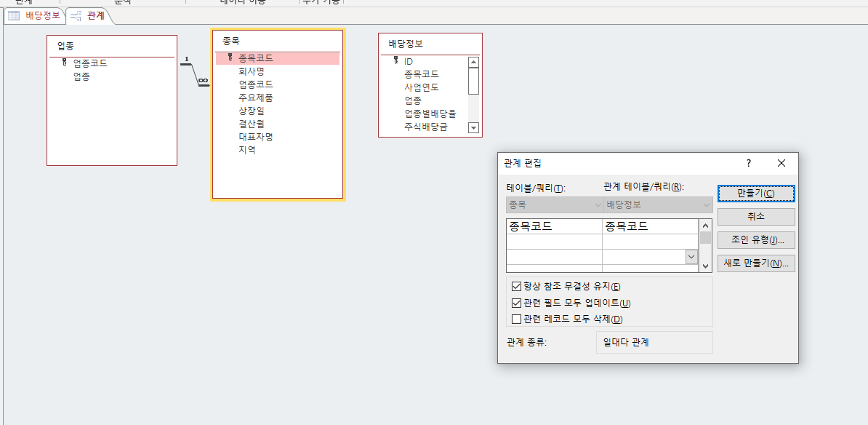Click the key icon beside ID in 배당정보

pos(395,61)
